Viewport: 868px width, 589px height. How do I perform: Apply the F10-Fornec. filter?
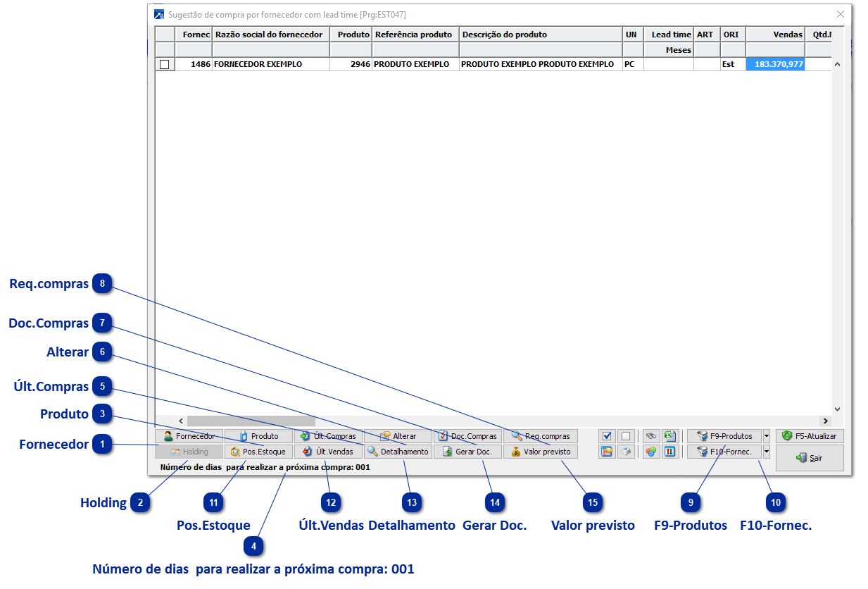(x=724, y=452)
